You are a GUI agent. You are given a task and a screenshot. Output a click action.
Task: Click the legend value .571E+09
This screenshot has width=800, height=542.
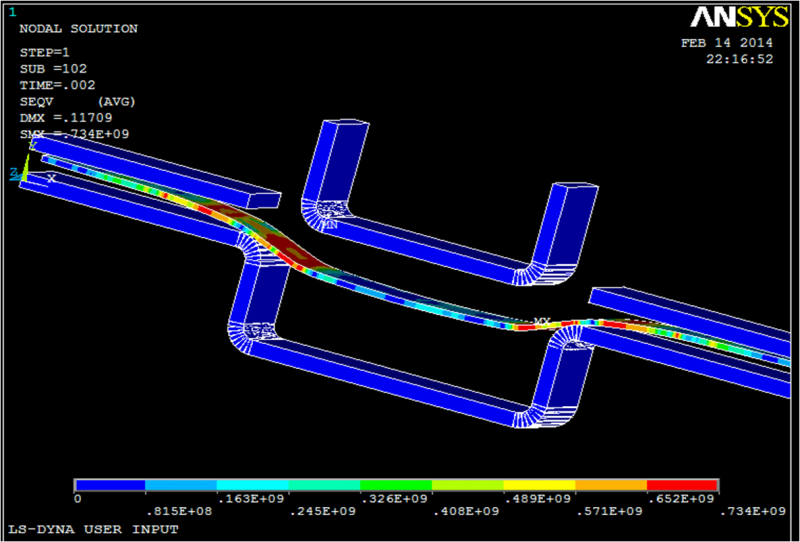click(609, 512)
